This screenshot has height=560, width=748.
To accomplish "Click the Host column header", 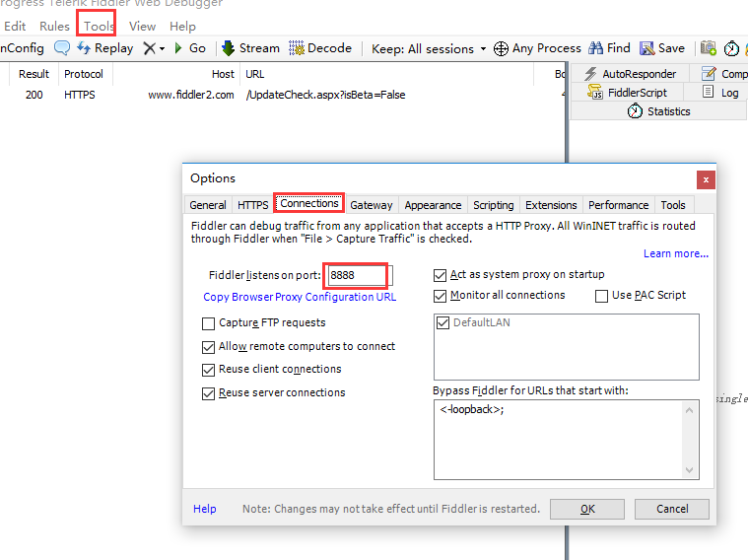I will [x=176, y=74].
